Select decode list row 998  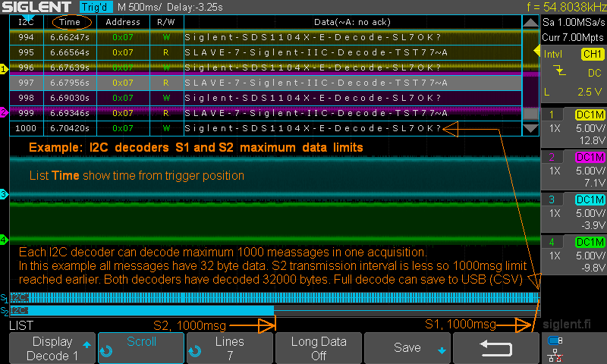pyautogui.click(x=266, y=98)
